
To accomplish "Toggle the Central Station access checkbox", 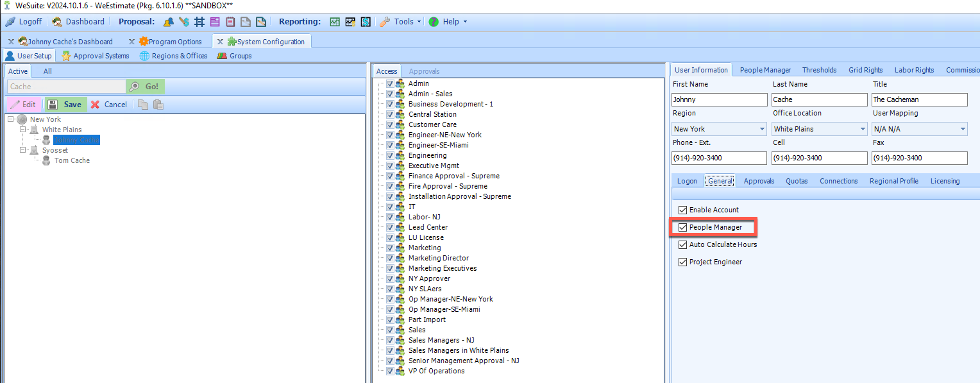I will click(390, 114).
